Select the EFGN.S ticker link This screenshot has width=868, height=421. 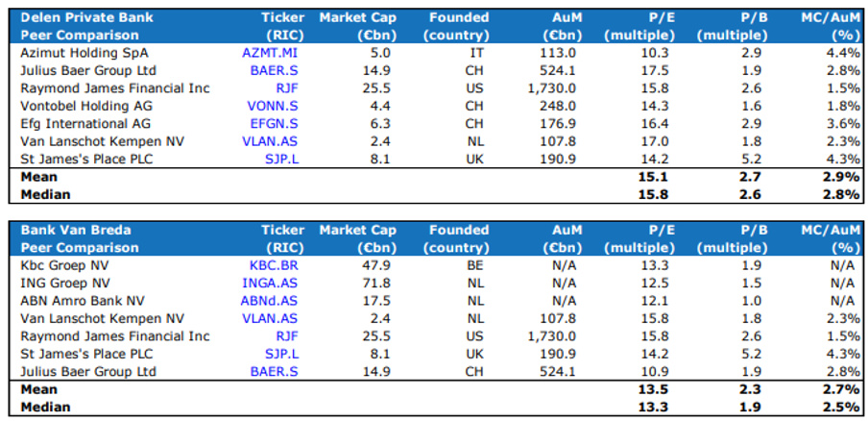pos(276,124)
